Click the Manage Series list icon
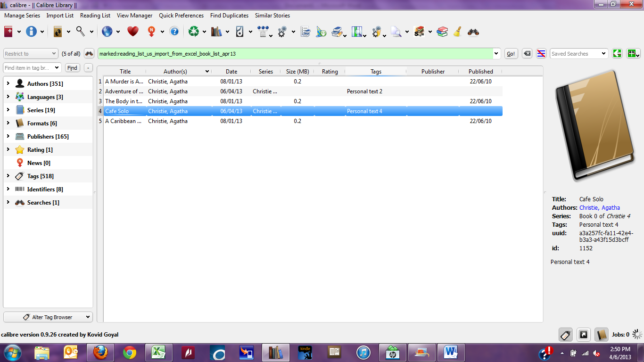Image resolution: width=644 pixels, height=362 pixels. click(306, 32)
